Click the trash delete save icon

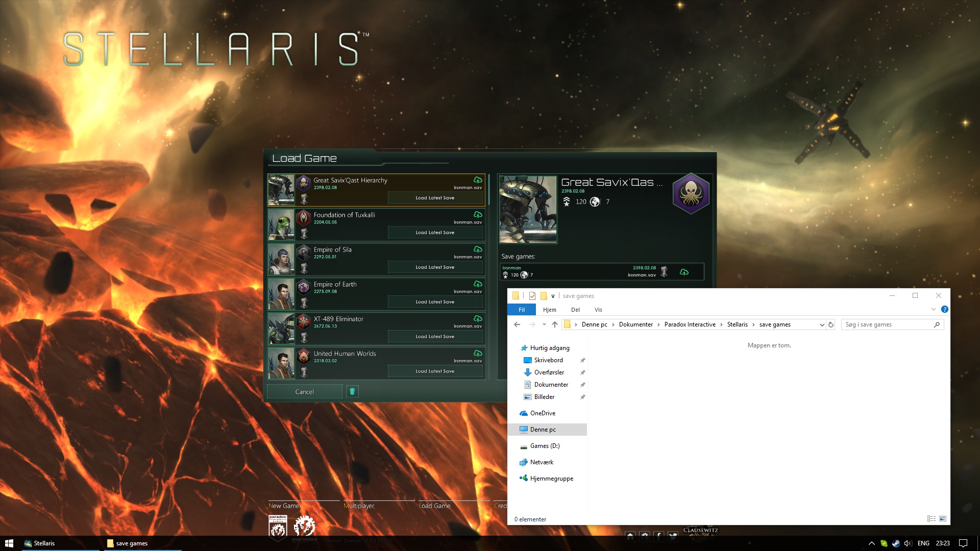(x=352, y=391)
